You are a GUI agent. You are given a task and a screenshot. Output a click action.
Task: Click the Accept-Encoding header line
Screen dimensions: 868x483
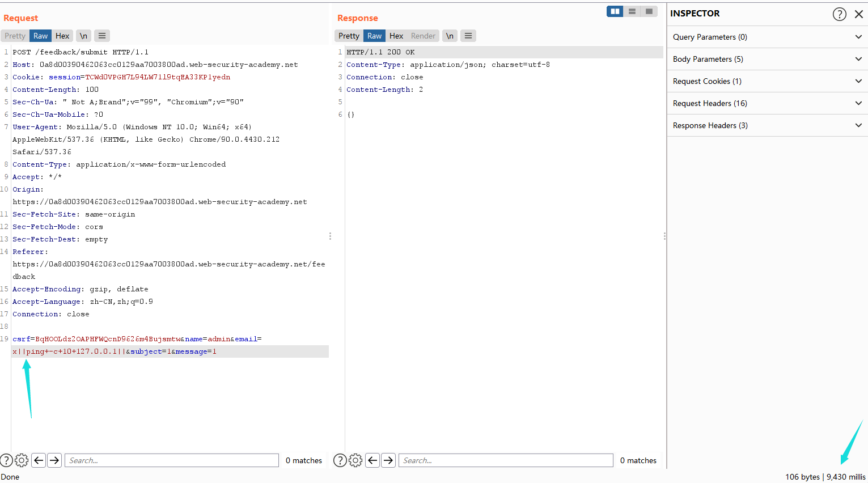(x=81, y=289)
